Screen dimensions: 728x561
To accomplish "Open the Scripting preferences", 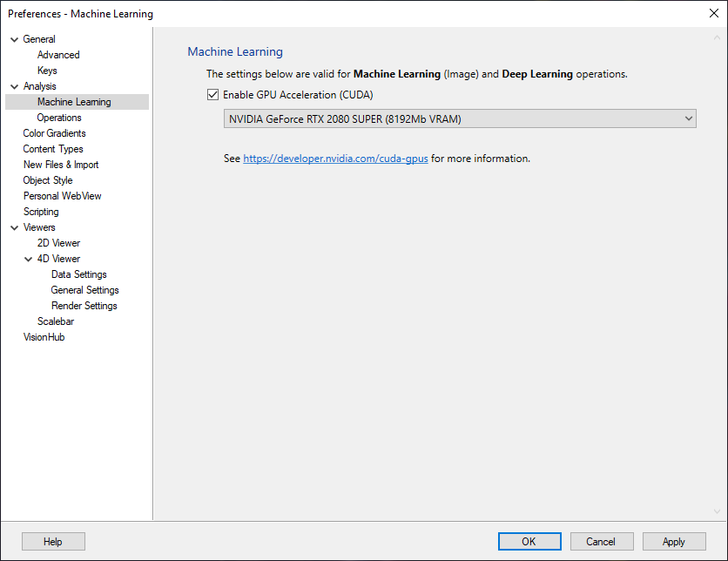I will [x=41, y=211].
